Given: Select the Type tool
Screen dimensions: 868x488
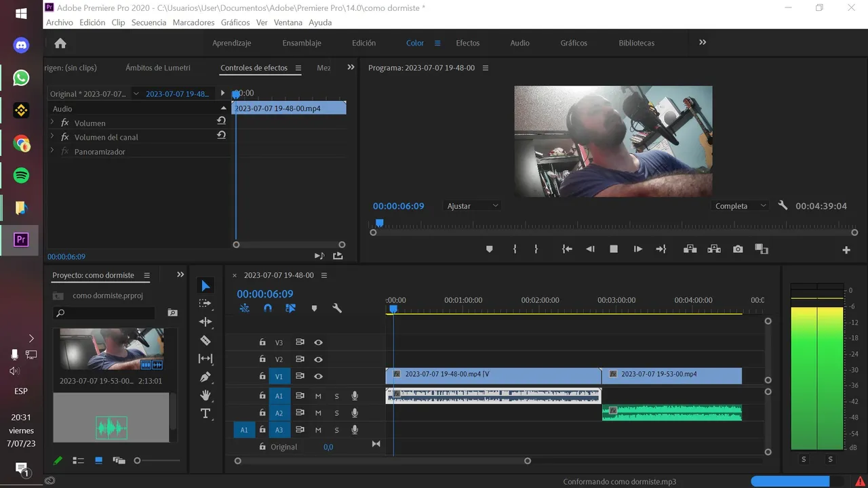Looking at the screenshot, I should click(205, 413).
